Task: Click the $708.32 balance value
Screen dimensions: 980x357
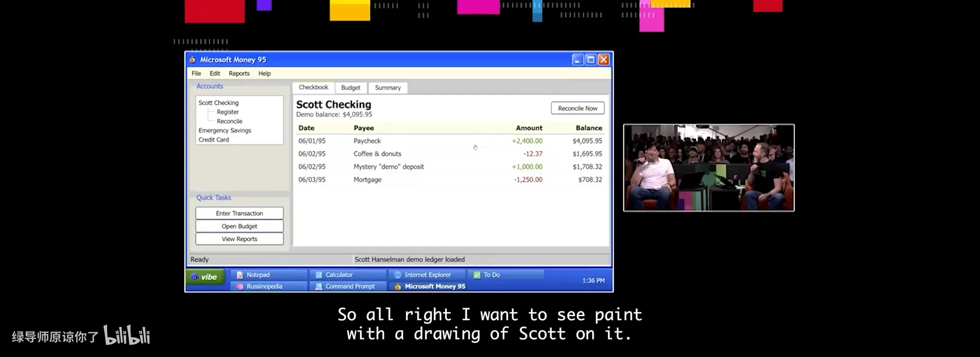Action: tap(590, 180)
